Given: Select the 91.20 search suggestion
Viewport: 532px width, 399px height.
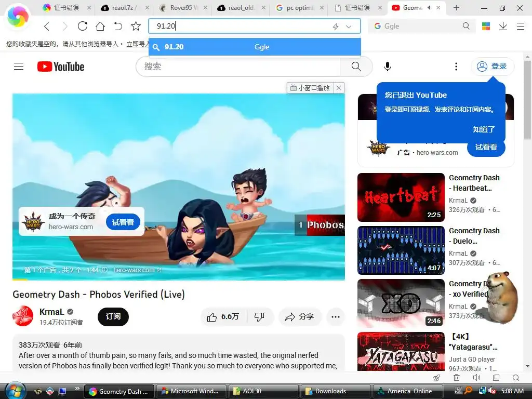Looking at the screenshot, I should click(x=255, y=47).
